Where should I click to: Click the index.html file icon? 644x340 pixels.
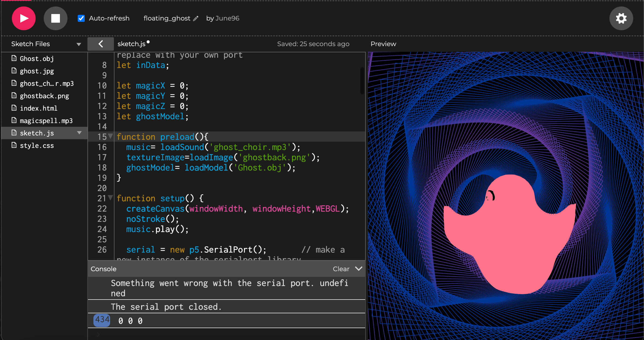14,108
